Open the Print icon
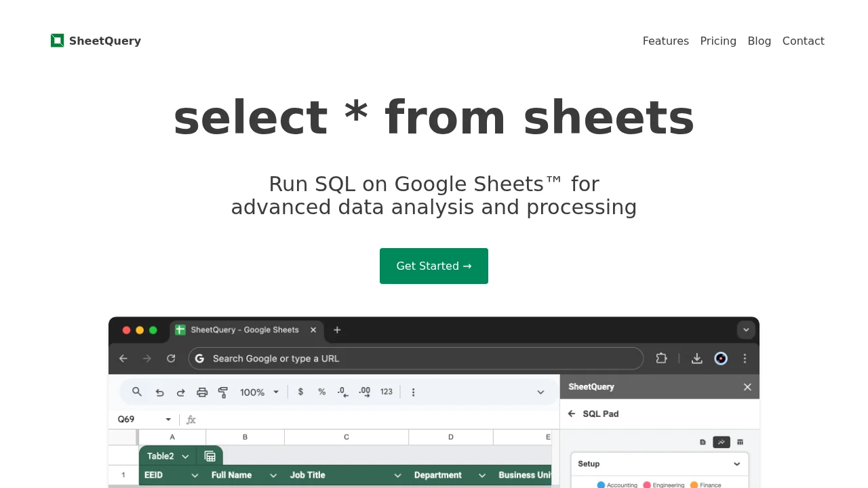This screenshot has height=488, width=868. click(202, 392)
